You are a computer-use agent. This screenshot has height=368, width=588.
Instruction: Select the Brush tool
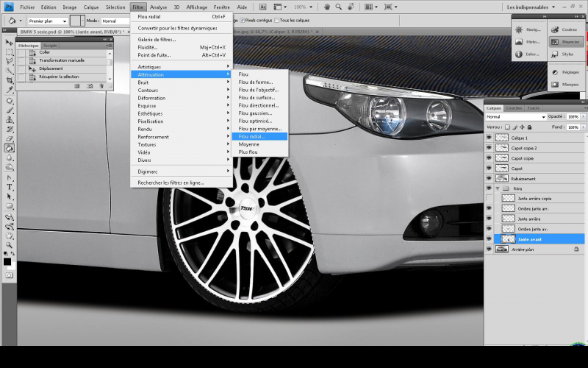(x=10, y=110)
